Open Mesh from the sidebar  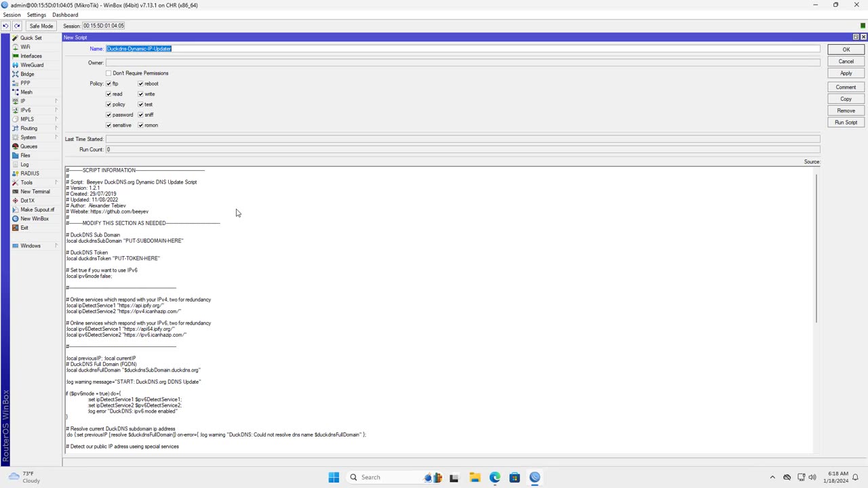26,92
